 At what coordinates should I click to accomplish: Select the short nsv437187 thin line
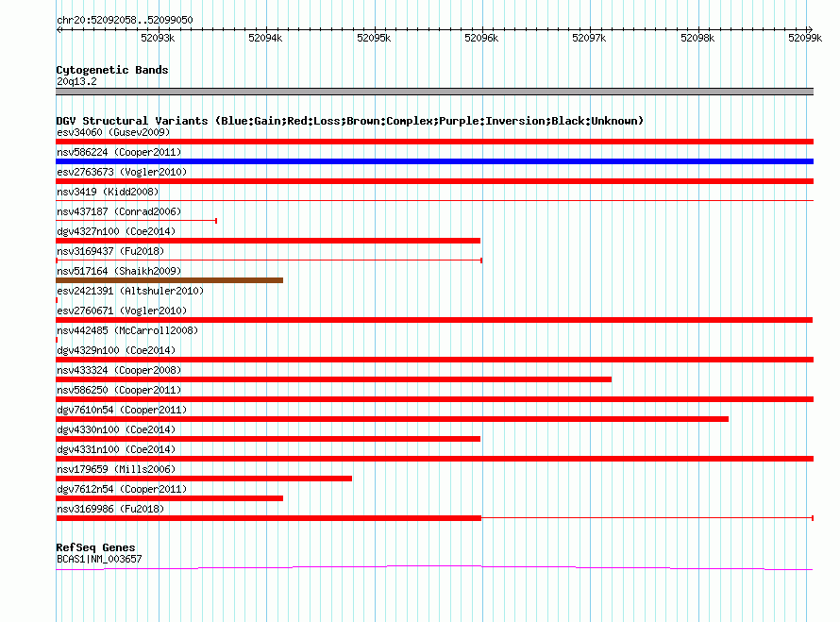coord(136,221)
